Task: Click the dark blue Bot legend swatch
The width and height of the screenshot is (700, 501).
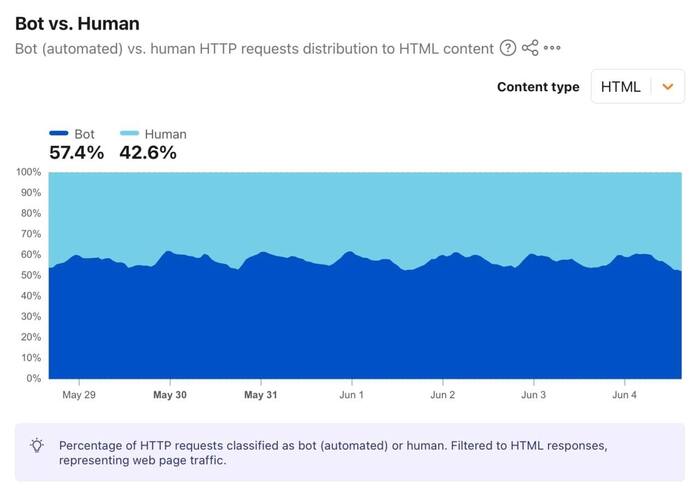Action: (58, 133)
